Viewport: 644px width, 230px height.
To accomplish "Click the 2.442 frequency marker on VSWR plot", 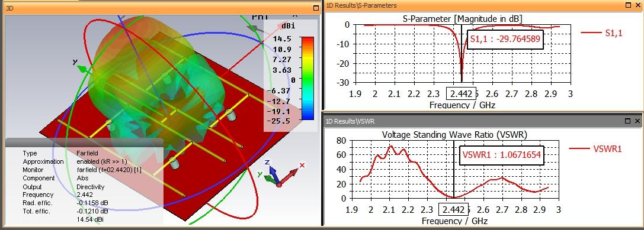I will coord(453,210).
